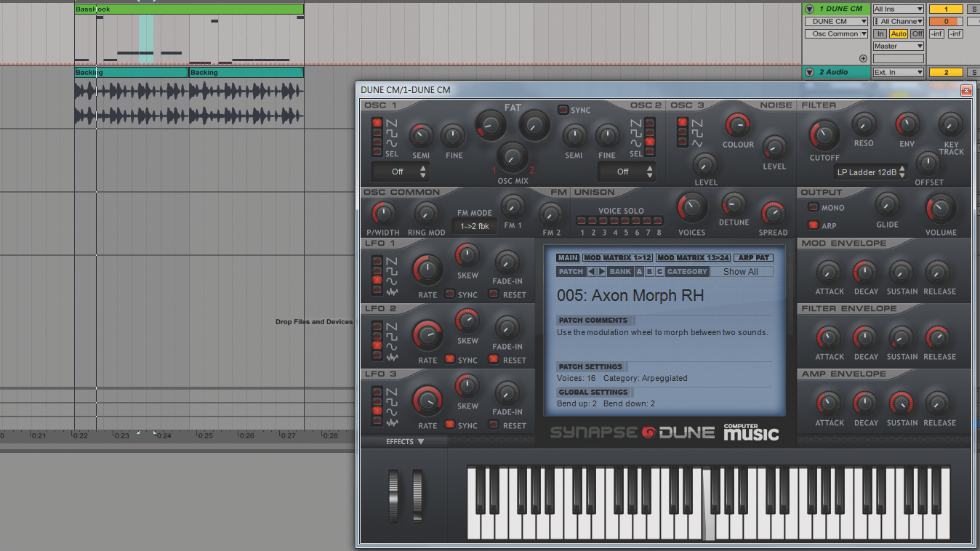
Task: Select OSC 1 sine waveform LED
Action: point(377,142)
